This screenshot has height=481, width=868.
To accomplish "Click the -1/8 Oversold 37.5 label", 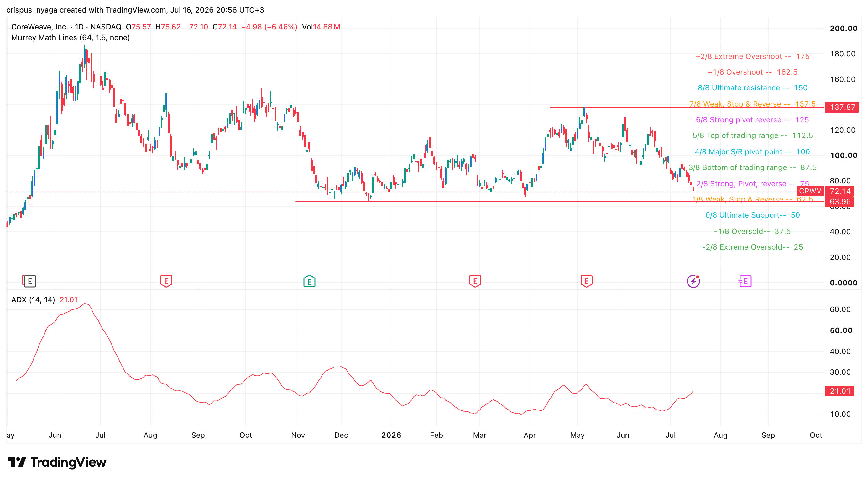I will tap(752, 231).
